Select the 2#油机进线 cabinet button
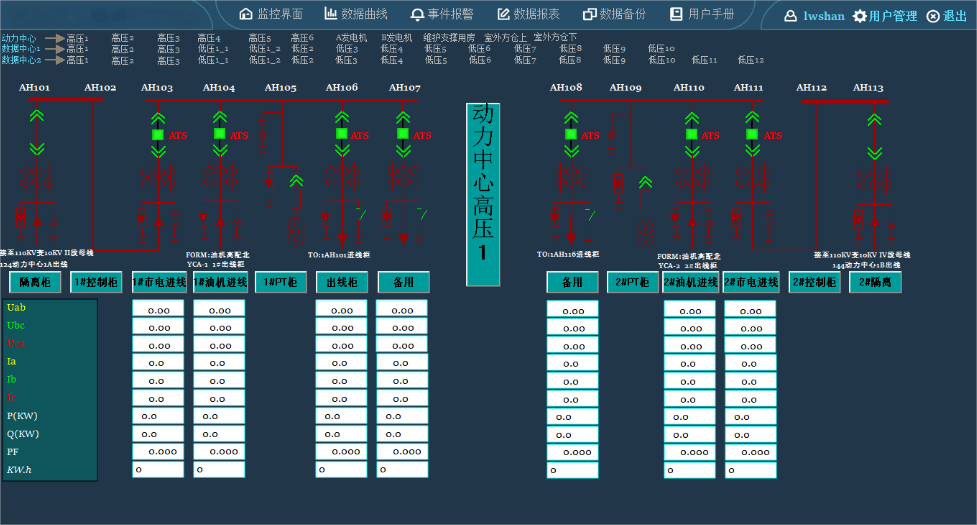Viewport: 977px width, 525px height. coord(690,282)
